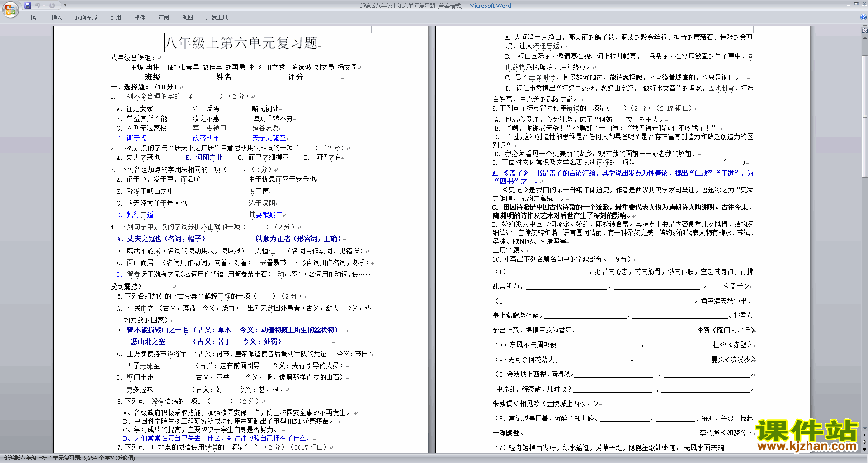Click the text 李清照《如梦令》
Viewport: 868px width, 463px height.
coord(726,433)
